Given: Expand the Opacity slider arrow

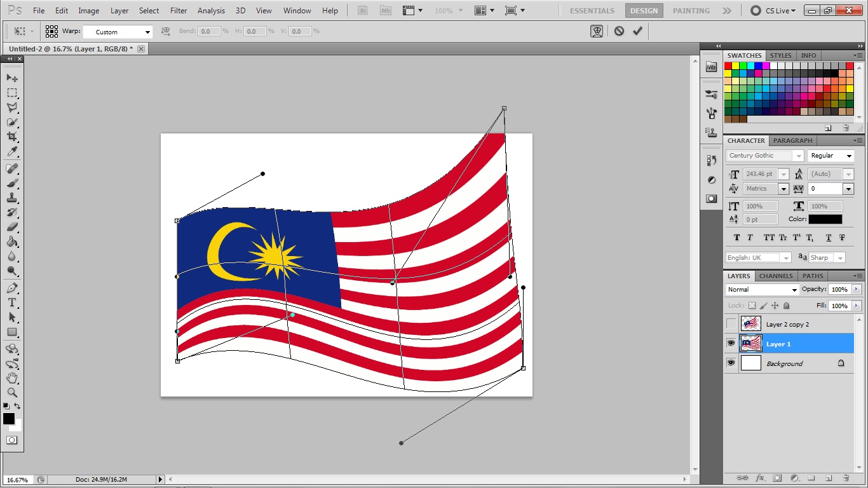Looking at the screenshot, I should click(857, 289).
